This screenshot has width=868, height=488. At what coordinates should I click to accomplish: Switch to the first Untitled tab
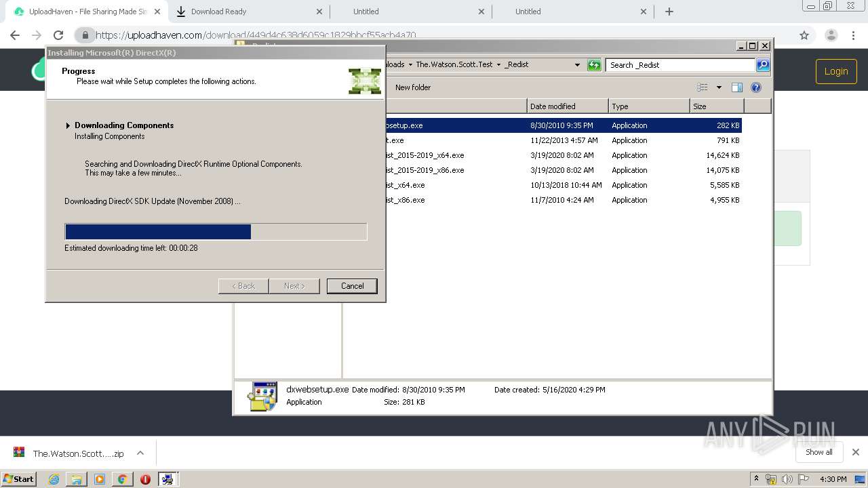click(410, 12)
